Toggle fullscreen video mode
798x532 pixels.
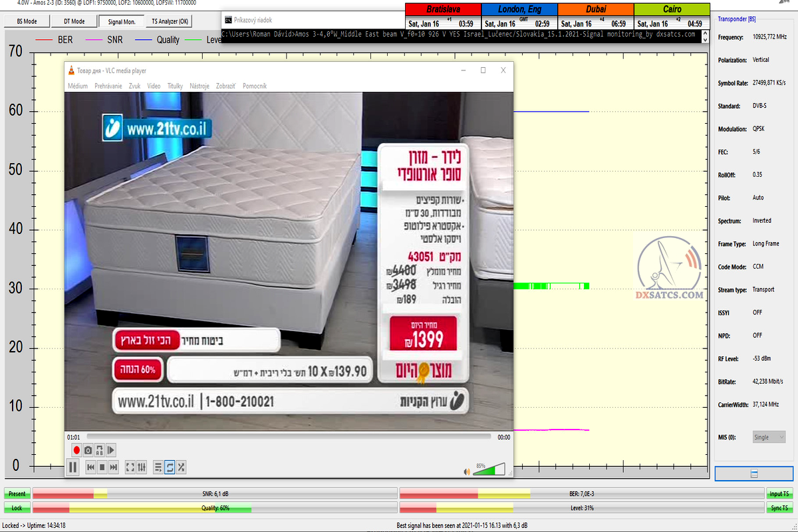tap(130, 467)
